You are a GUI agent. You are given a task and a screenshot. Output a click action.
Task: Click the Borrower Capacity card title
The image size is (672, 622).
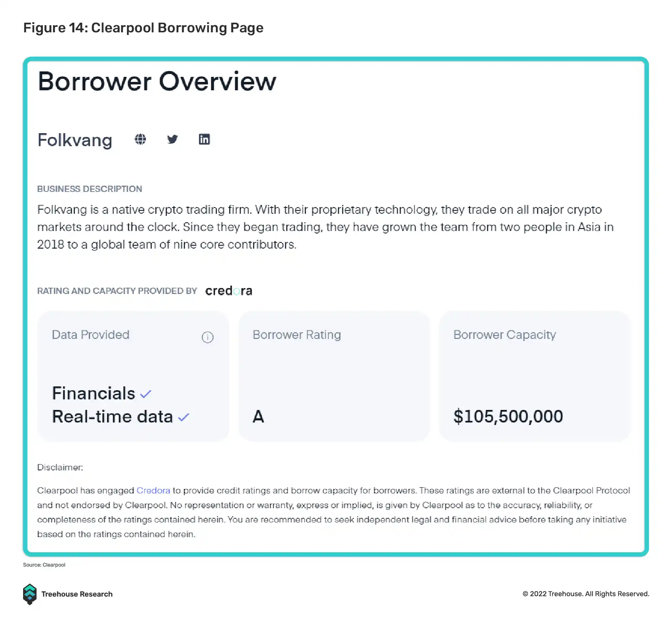(x=504, y=335)
